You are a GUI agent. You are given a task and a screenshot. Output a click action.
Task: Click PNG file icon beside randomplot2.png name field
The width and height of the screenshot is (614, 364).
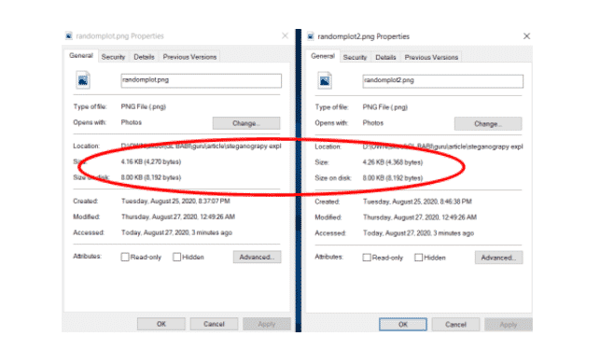click(325, 80)
